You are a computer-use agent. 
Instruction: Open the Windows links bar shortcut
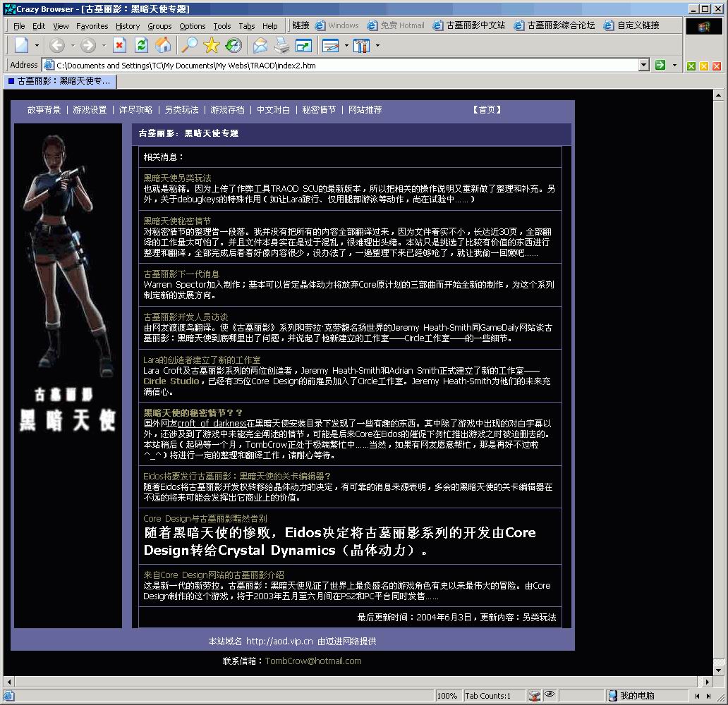pyautogui.click(x=337, y=25)
